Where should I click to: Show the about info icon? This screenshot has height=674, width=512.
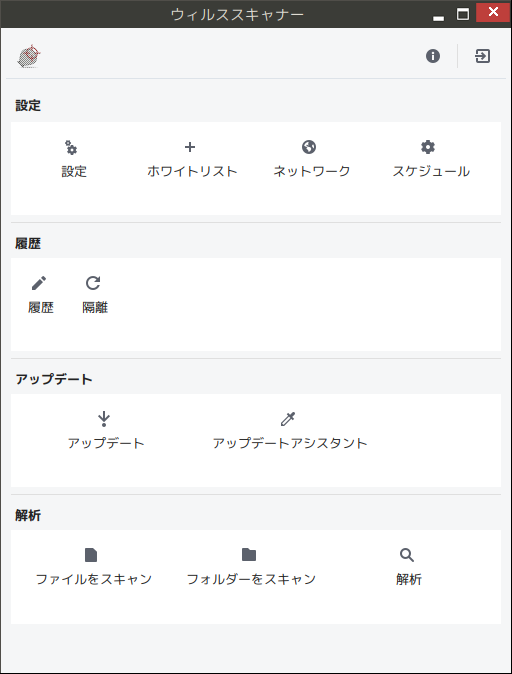[x=433, y=56]
